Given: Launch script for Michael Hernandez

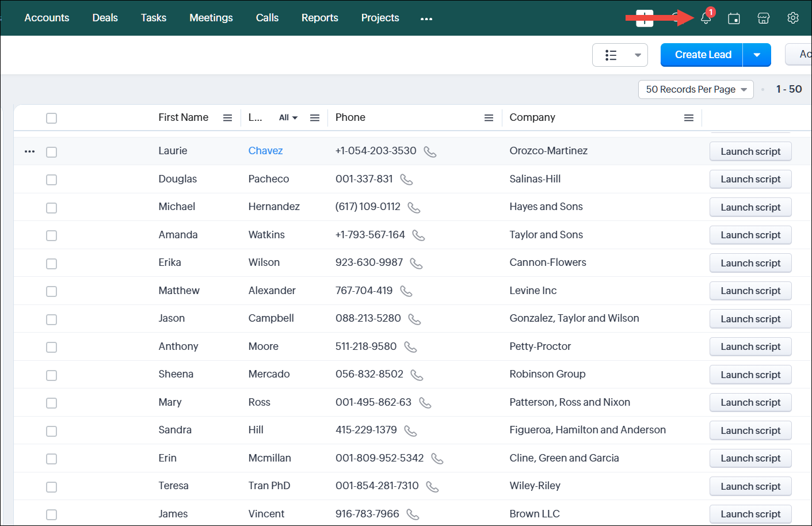Looking at the screenshot, I should (x=750, y=207).
